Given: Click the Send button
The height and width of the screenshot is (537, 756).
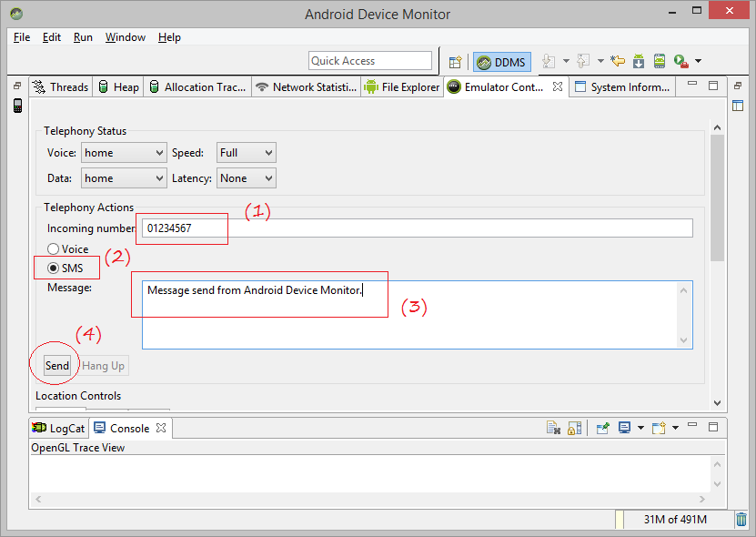Looking at the screenshot, I should click(57, 366).
